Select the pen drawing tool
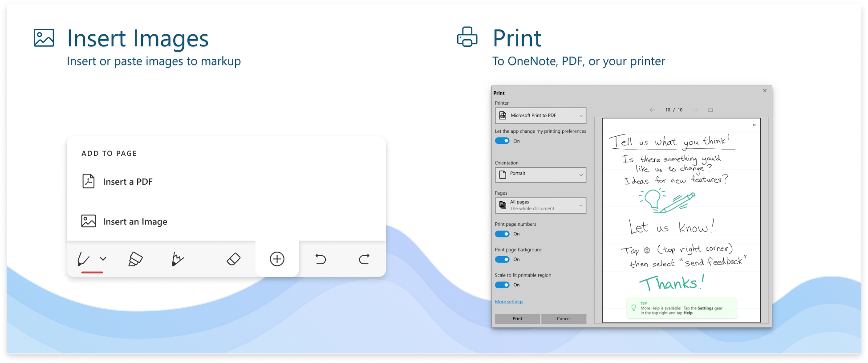The width and height of the screenshot is (868, 363). pyautogui.click(x=84, y=259)
